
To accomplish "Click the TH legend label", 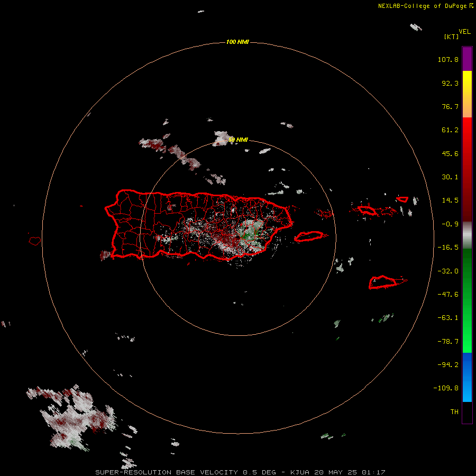I will pyautogui.click(x=454, y=412).
